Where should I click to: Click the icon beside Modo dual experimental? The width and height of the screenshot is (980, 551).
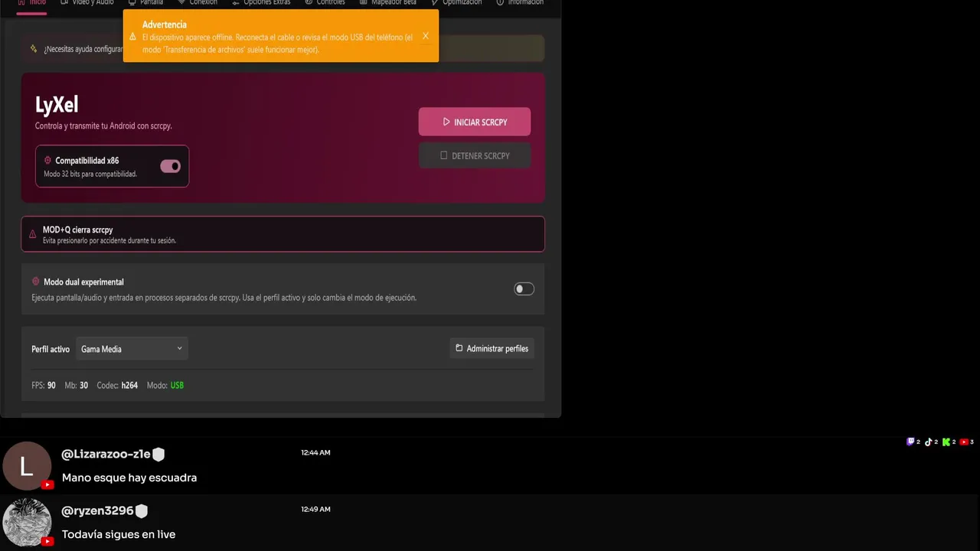click(36, 282)
